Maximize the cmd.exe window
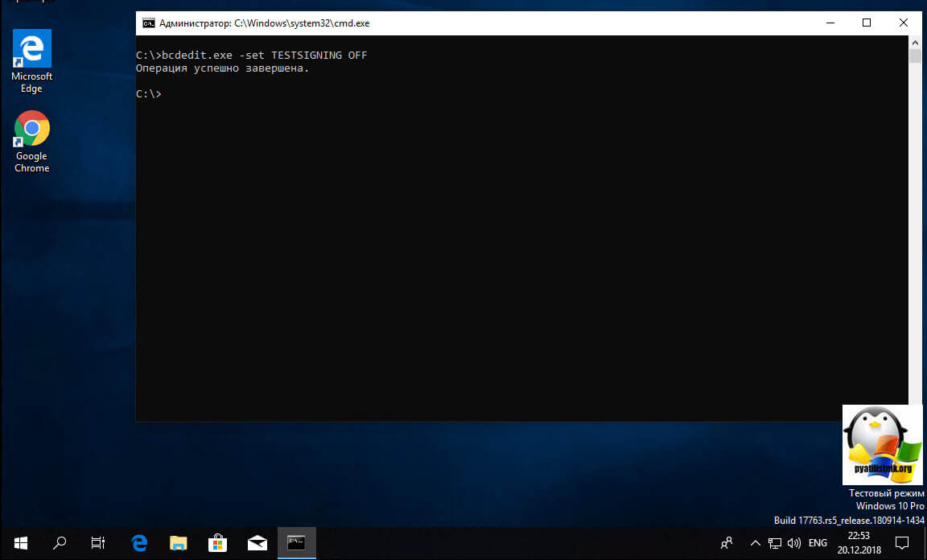This screenshot has height=560, width=927. (867, 23)
